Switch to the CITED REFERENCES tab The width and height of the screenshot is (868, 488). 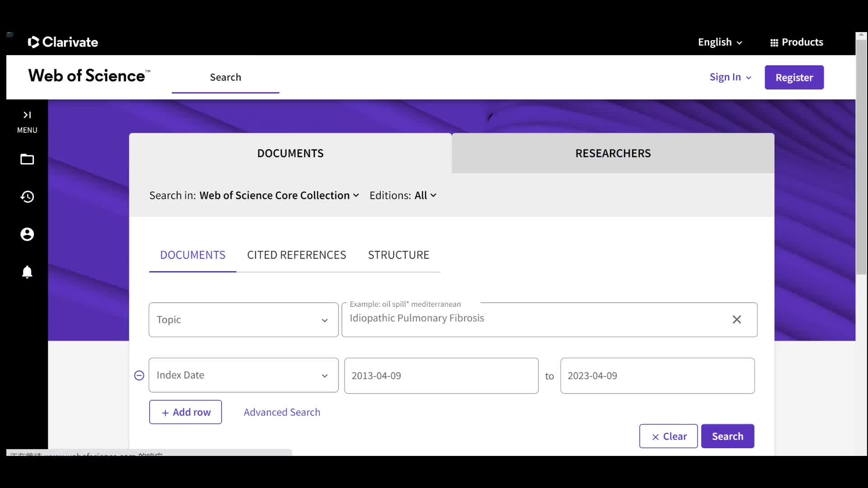click(297, 254)
